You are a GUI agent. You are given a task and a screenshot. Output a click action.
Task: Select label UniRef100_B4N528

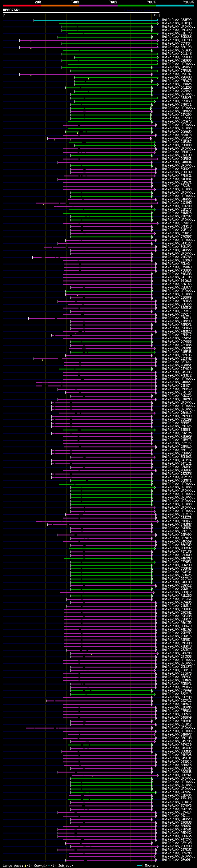click(x=177, y=213)
